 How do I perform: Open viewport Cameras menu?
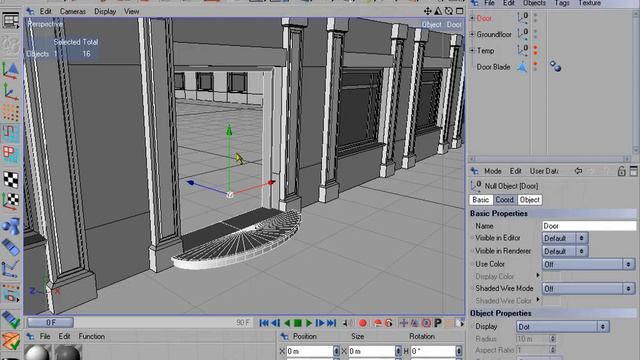pyautogui.click(x=73, y=11)
